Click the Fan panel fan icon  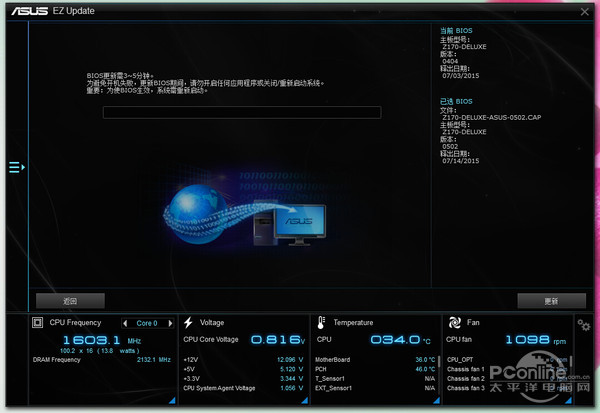[x=455, y=323]
